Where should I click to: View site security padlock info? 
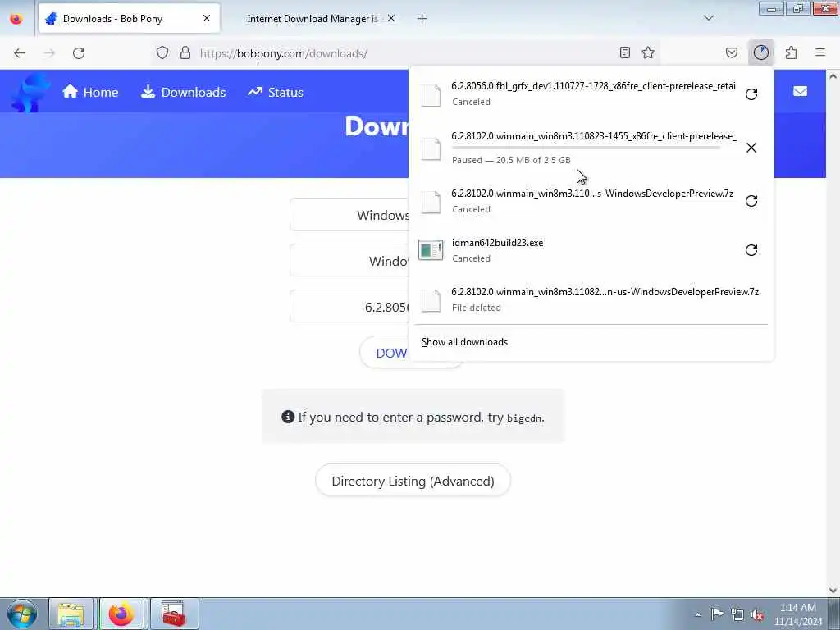tap(185, 52)
